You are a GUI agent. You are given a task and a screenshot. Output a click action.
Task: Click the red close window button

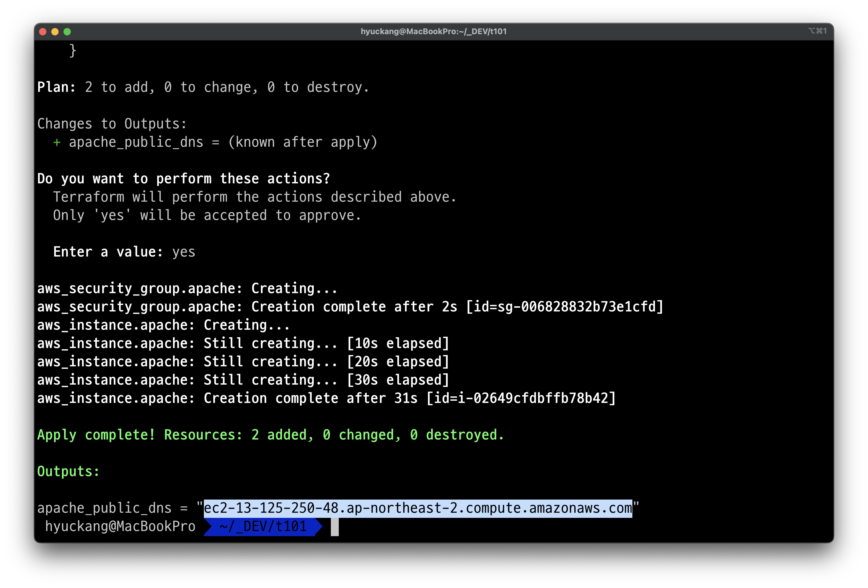(x=43, y=32)
